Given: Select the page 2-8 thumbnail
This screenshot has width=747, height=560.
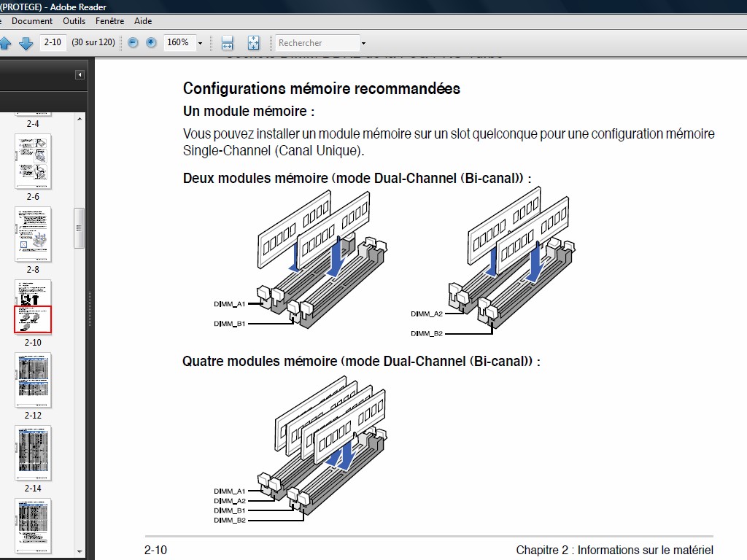Looking at the screenshot, I should pos(33,234).
